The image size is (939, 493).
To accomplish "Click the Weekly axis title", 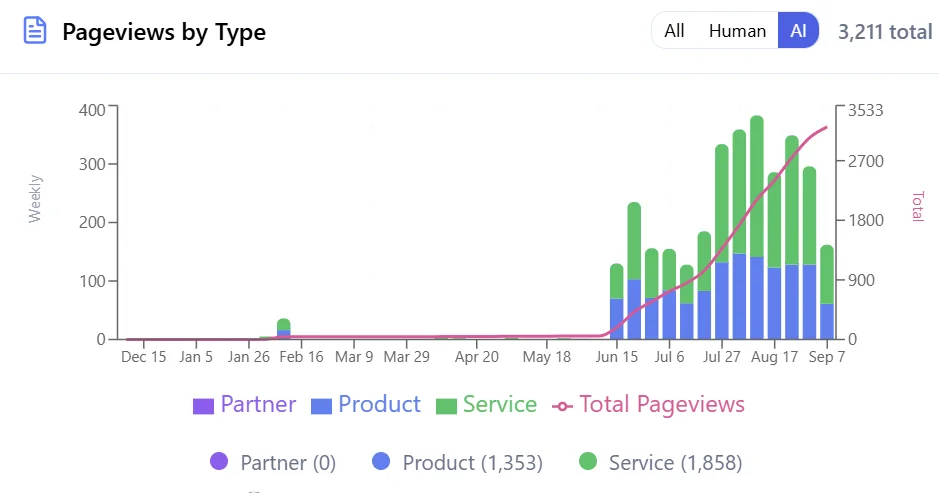I will [35, 199].
